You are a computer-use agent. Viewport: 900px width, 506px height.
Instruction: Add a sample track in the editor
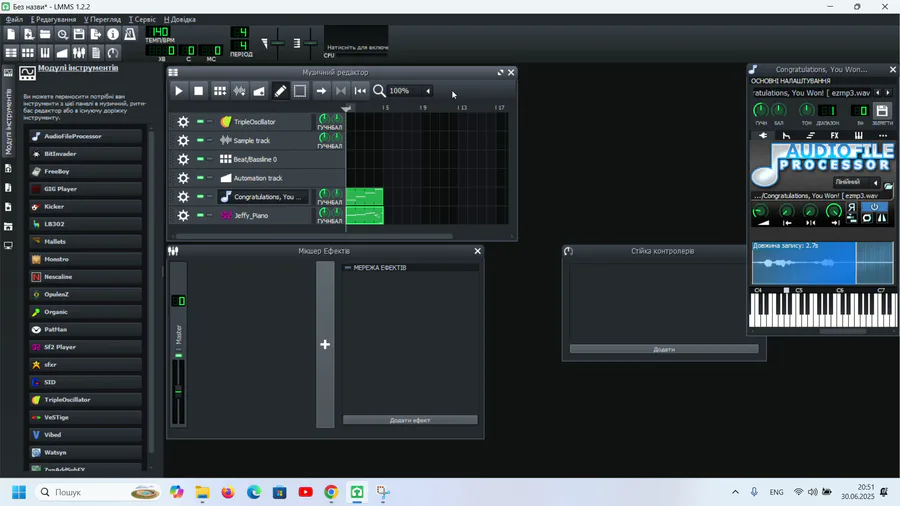click(239, 91)
